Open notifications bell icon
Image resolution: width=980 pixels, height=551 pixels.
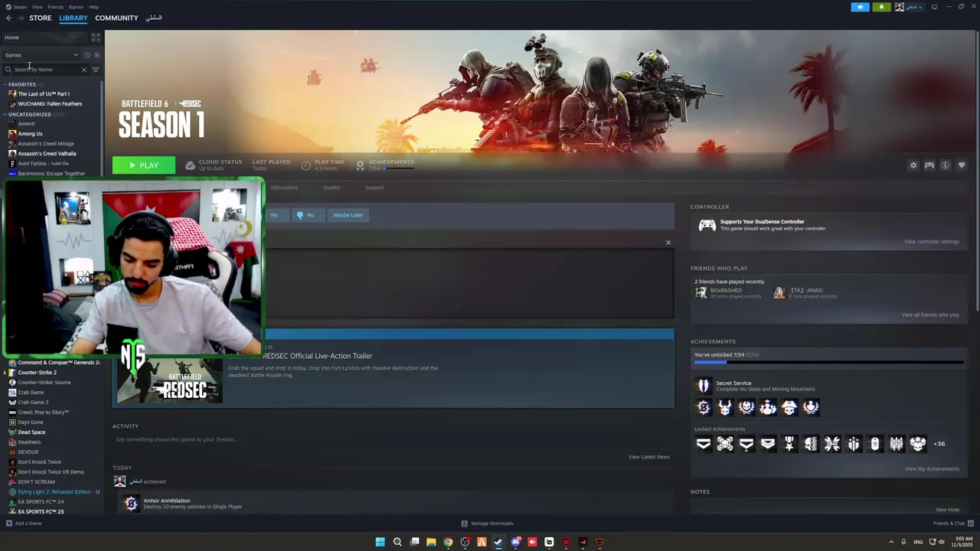[881, 7]
